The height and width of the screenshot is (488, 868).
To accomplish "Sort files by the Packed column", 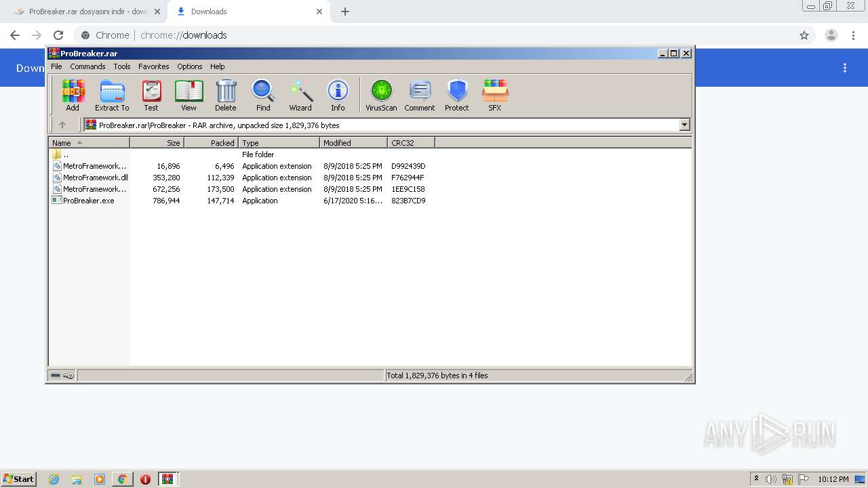I will (211, 143).
